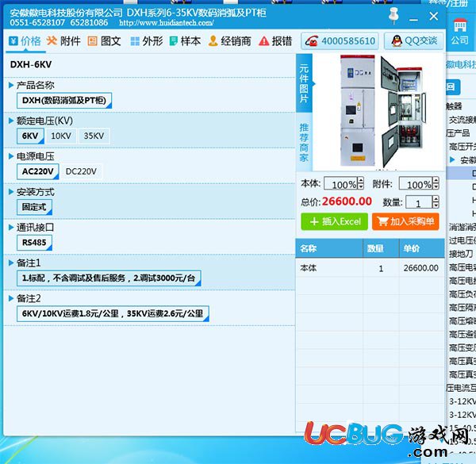Viewport: 476px width, 464px height.
Task: Select the 10KV rated voltage option
Action: point(61,136)
